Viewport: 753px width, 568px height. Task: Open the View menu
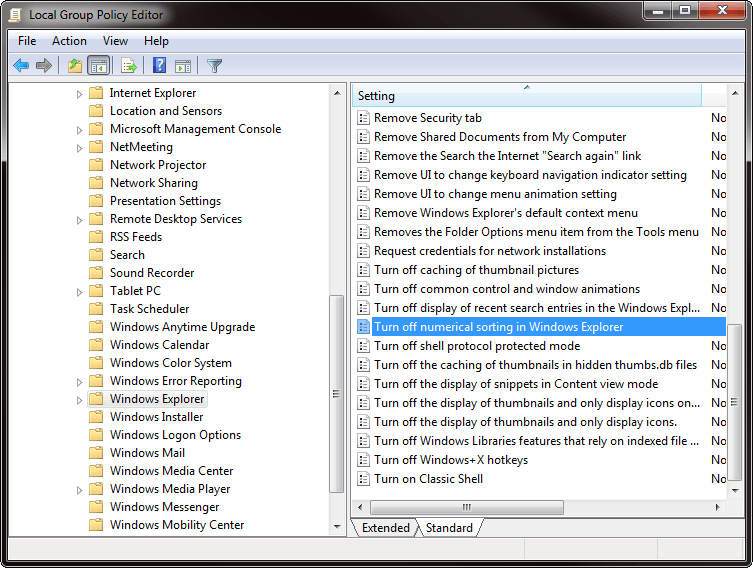pyautogui.click(x=115, y=41)
